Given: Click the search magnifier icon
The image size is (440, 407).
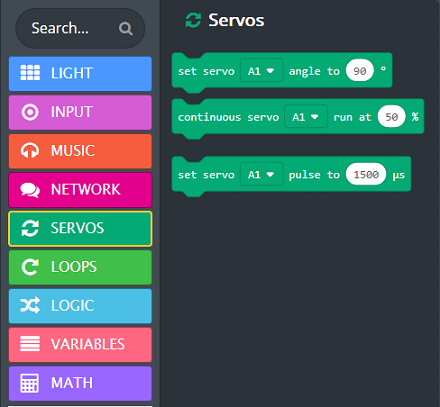Looking at the screenshot, I should click(x=126, y=29).
